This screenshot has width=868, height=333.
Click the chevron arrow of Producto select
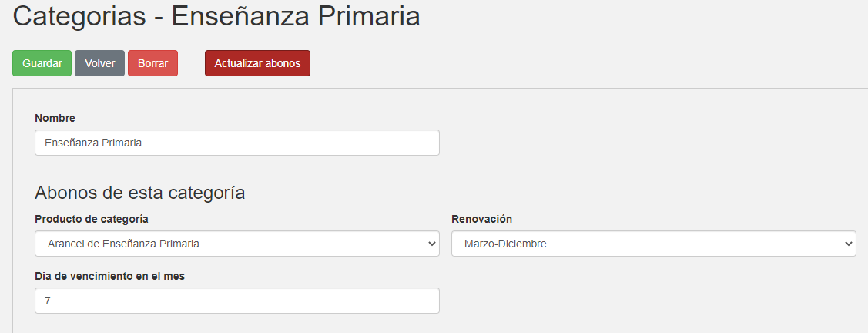pyautogui.click(x=431, y=244)
